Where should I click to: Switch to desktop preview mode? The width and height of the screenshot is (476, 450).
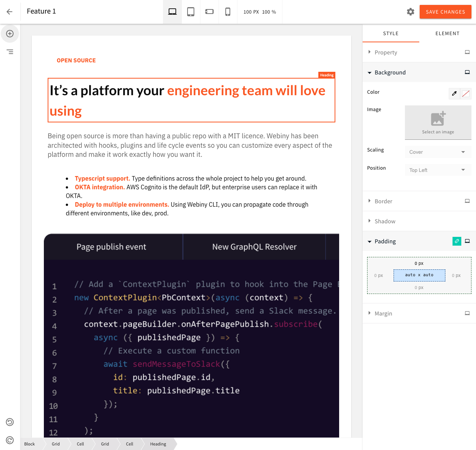click(x=172, y=11)
